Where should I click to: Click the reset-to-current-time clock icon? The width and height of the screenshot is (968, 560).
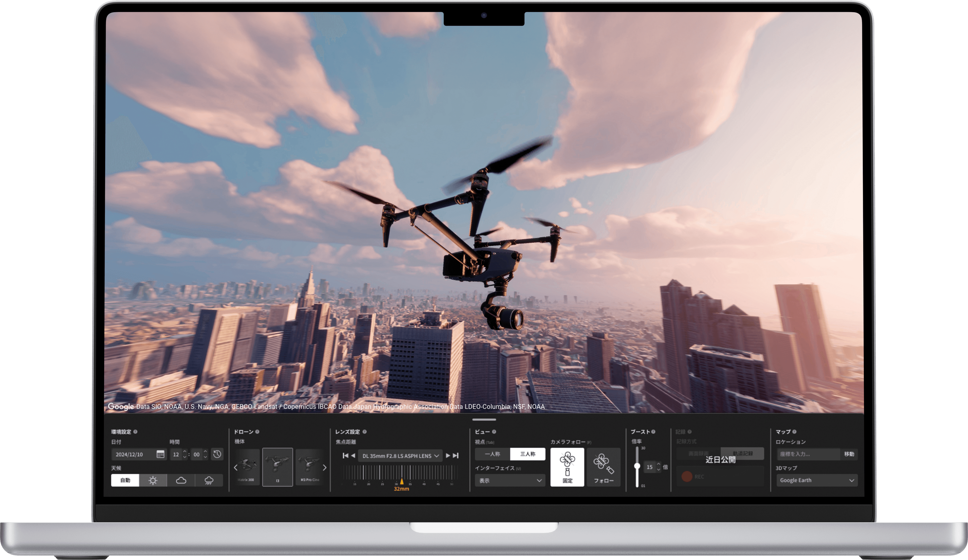click(x=217, y=454)
